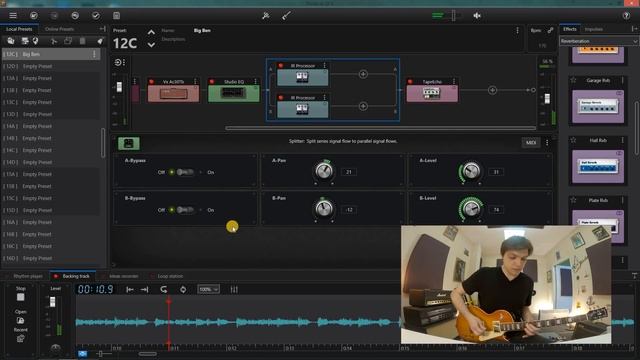Collapse the presets panel arrow
The image size is (640, 360).
pos(102,29)
